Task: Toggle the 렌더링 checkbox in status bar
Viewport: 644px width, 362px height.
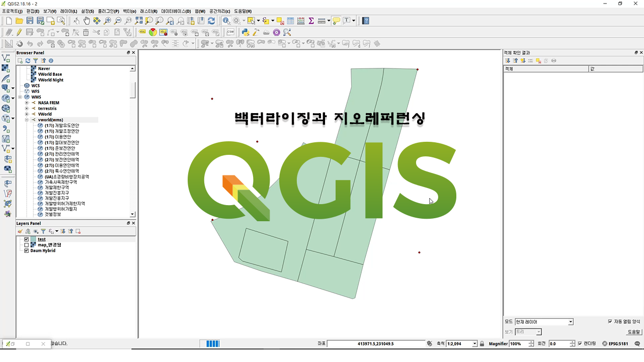Action: [580, 344]
